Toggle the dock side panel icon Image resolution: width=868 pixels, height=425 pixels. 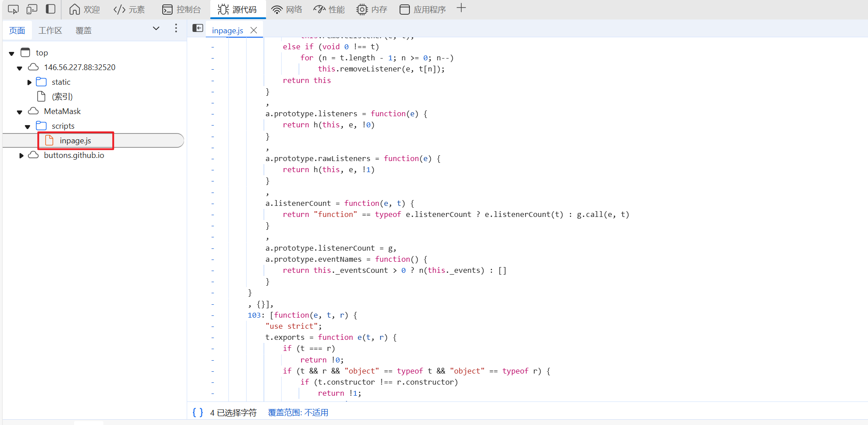point(51,9)
